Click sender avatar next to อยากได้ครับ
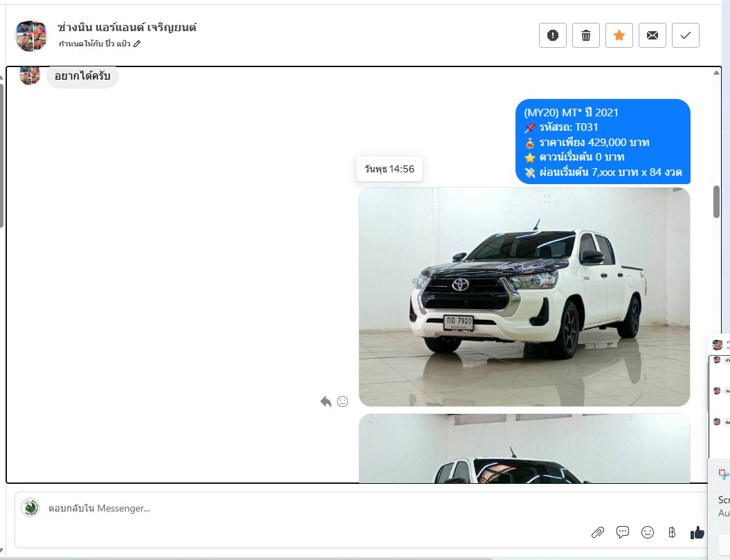 point(29,75)
